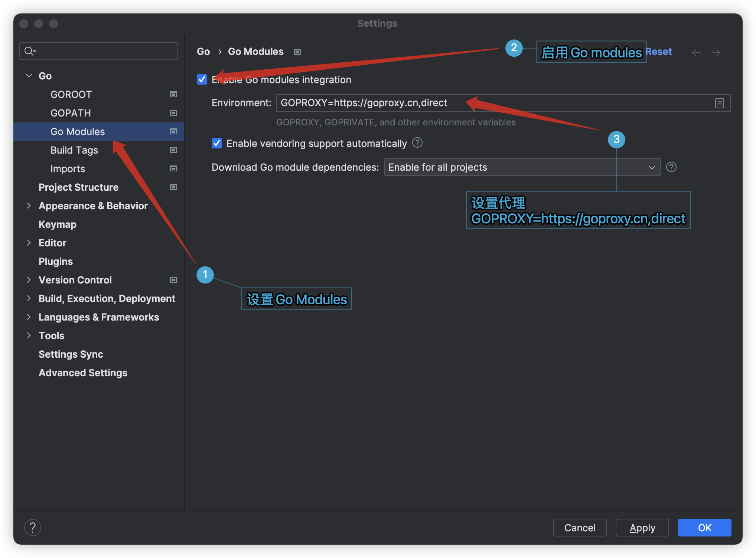Expand the Tools section

point(29,335)
